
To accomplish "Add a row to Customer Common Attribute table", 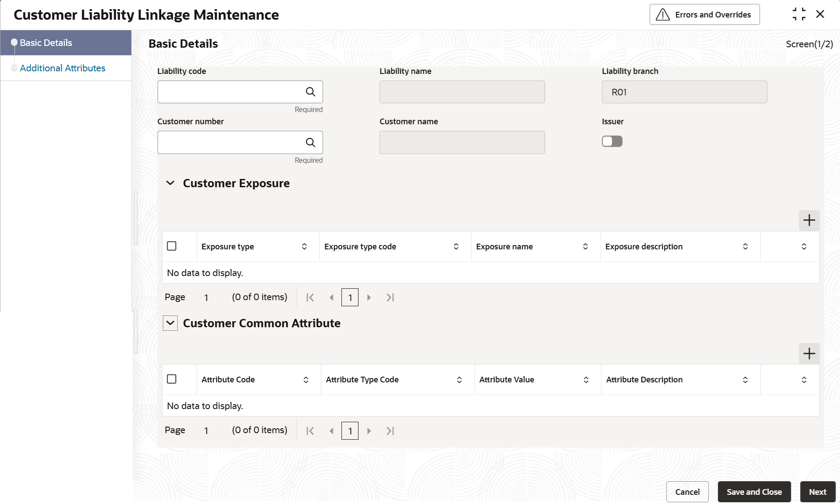I will 809,353.
